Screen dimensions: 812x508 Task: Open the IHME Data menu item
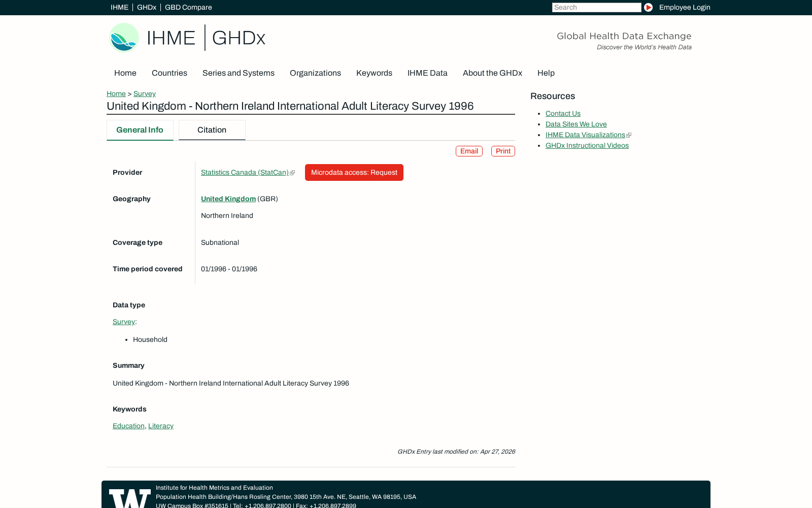click(427, 73)
